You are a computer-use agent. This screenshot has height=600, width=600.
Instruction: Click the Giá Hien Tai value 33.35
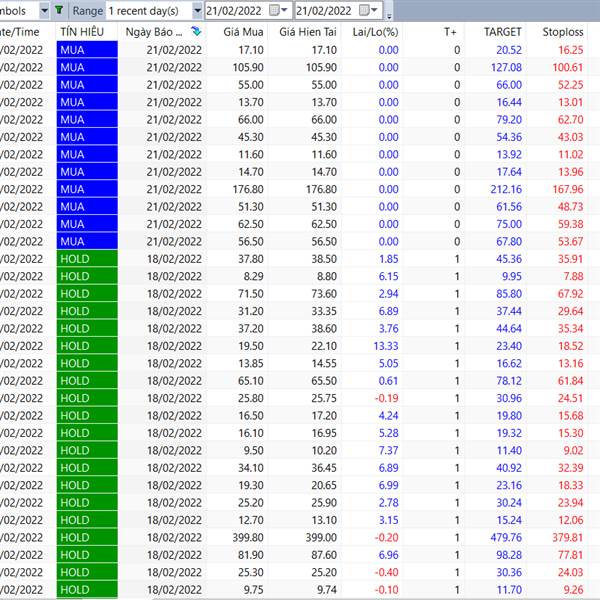coord(324,311)
